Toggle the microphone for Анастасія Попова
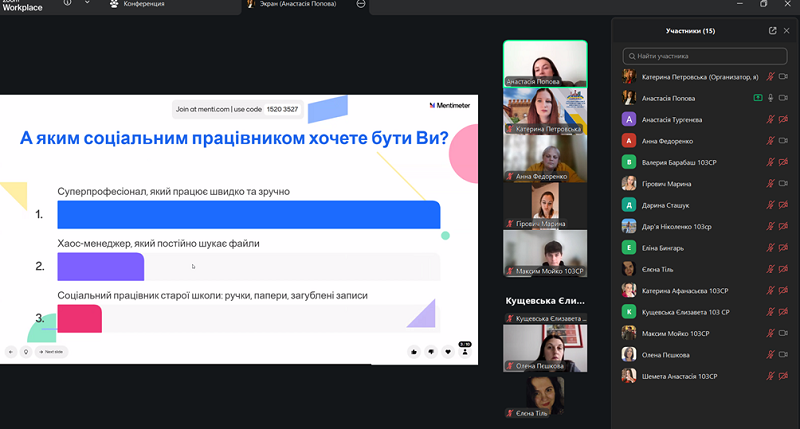The height and width of the screenshot is (429, 800). tap(771, 98)
